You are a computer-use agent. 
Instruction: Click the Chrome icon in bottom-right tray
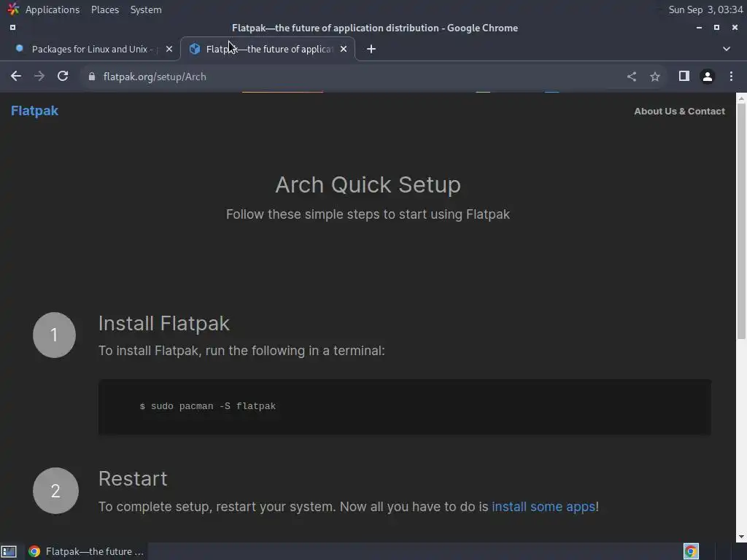pyautogui.click(x=691, y=551)
